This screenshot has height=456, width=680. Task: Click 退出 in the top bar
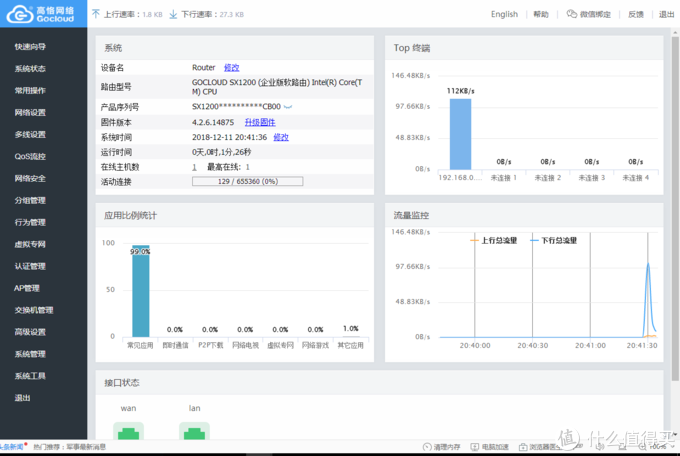pos(666,14)
